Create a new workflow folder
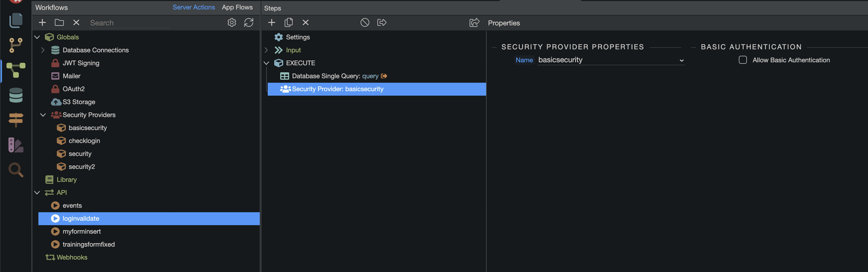Viewport: 868px width, 272px height. click(59, 23)
